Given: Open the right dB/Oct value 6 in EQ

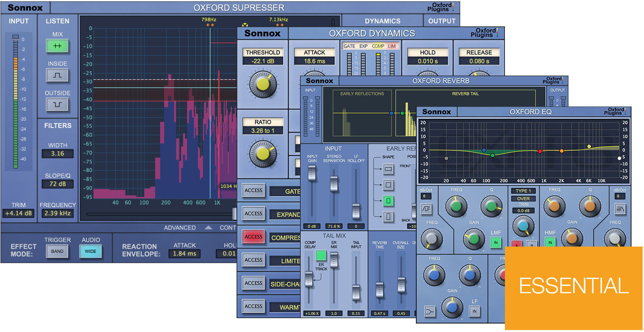Looking at the screenshot, I should pyautogui.click(x=620, y=196).
